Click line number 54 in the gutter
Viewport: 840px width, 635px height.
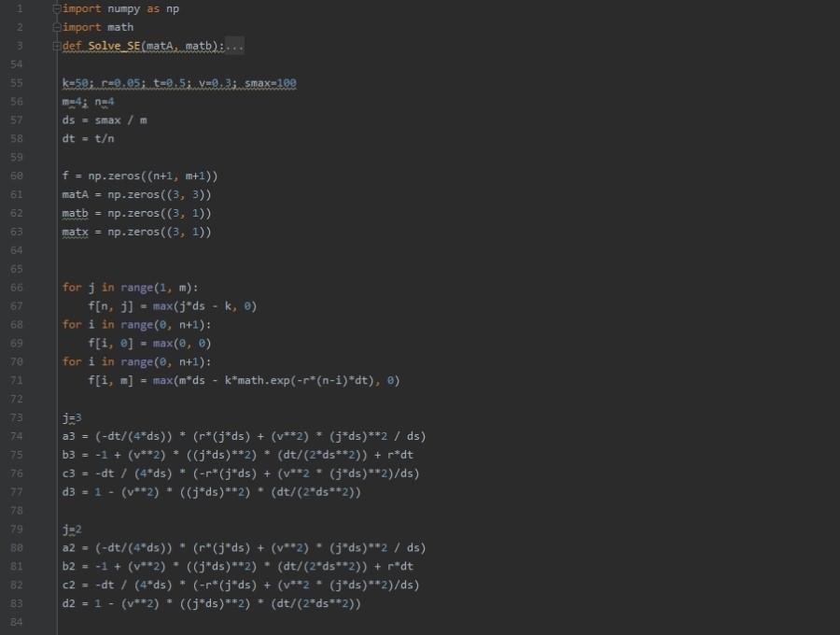[17, 64]
